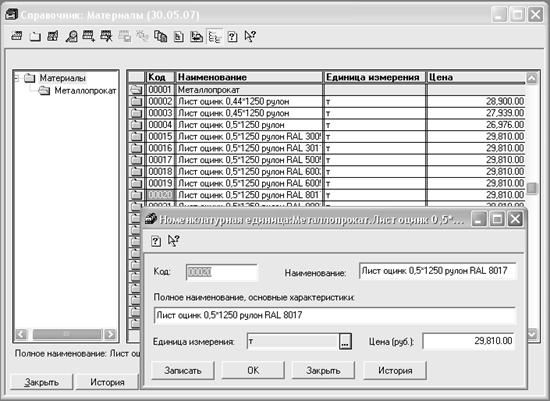Viewport: 550px width, 401px height.
Task: Click the context help arrow icon in dialog toolbar
Action: pyautogui.click(x=174, y=241)
